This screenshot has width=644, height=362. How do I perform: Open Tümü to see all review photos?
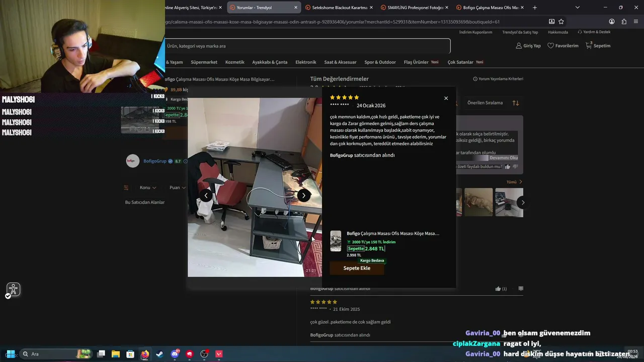click(x=514, y=182)
